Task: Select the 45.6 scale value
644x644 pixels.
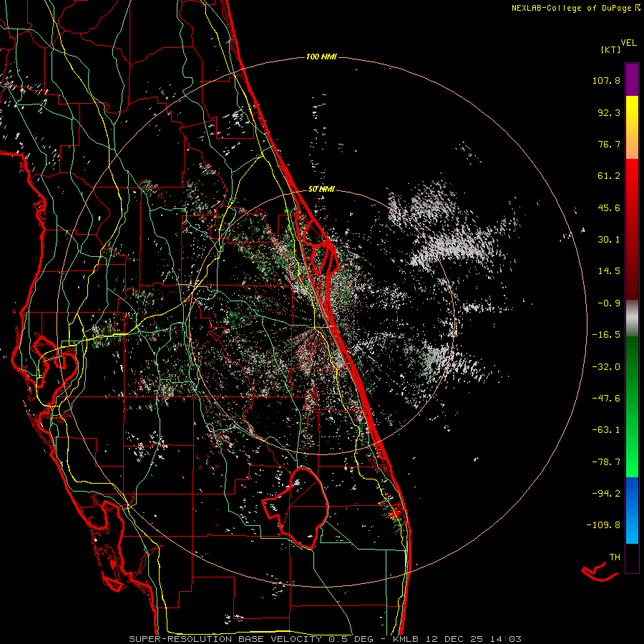Action: [609, 208]
